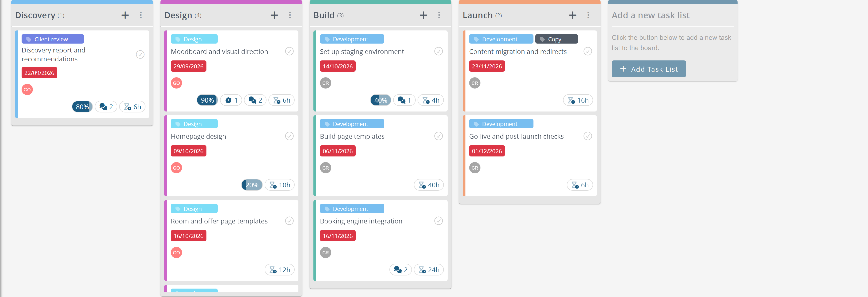Viewport: 868px width, 297px height.
Task: Open the Room and offer page templates task
Action: [219, 221]
